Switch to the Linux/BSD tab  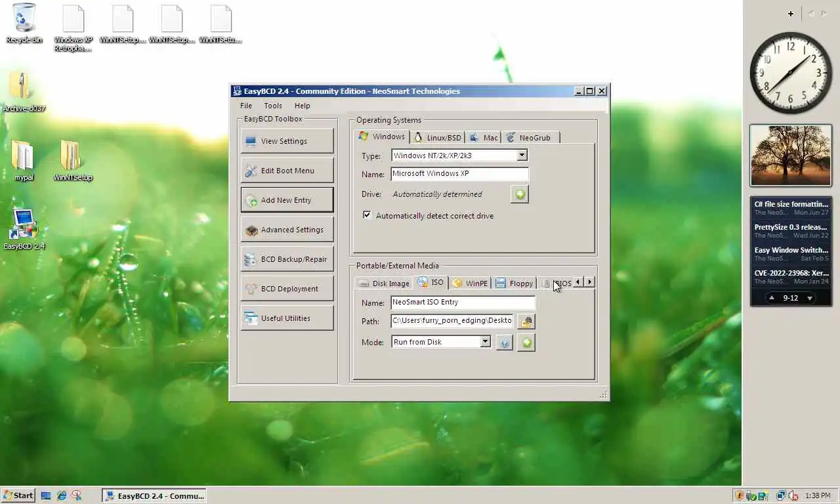coord(438,138)
